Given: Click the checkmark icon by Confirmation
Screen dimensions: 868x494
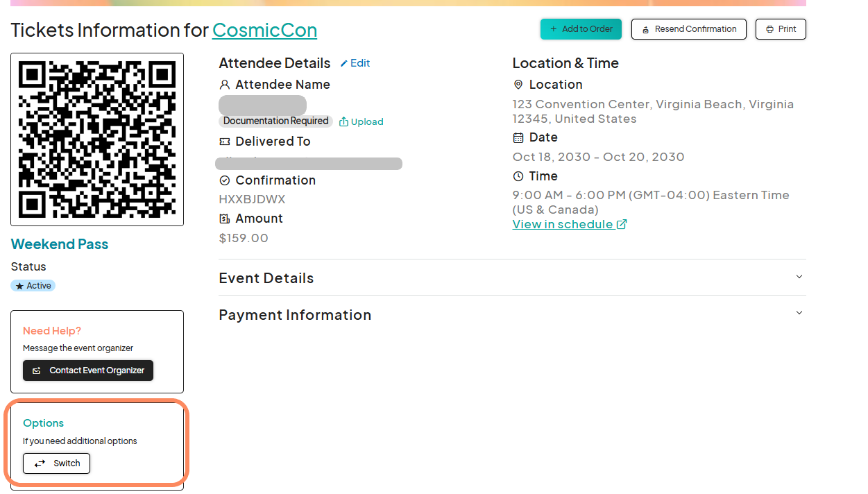Looking at the screenshot, I should coord(224,180).
